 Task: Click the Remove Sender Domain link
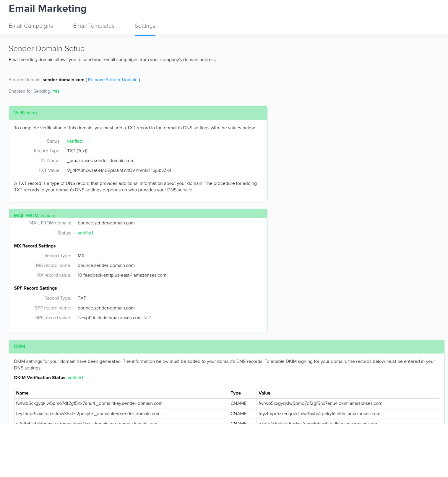113,80
